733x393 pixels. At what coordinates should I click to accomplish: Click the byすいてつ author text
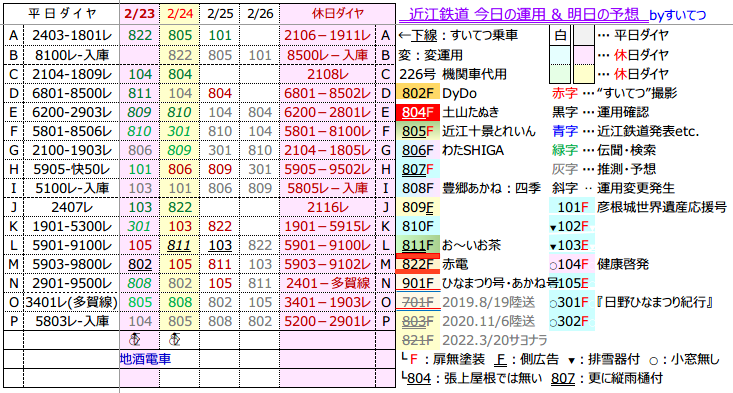pos(677,15)
